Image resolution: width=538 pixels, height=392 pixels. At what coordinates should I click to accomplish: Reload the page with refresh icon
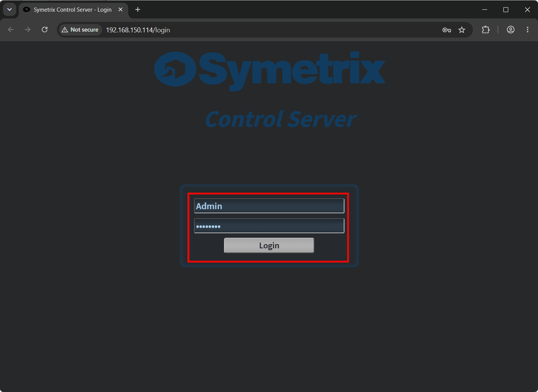tap(44, 30)
